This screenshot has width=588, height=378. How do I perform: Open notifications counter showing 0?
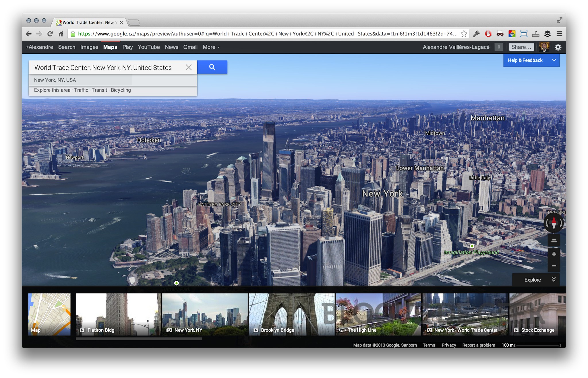click(499, 47)
